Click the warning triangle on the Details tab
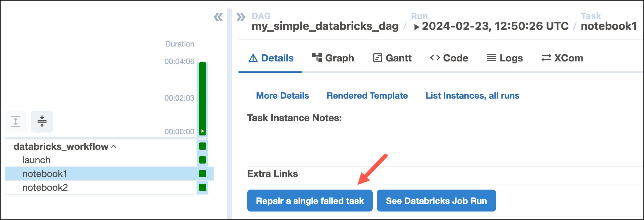 (x=254, y=58)
